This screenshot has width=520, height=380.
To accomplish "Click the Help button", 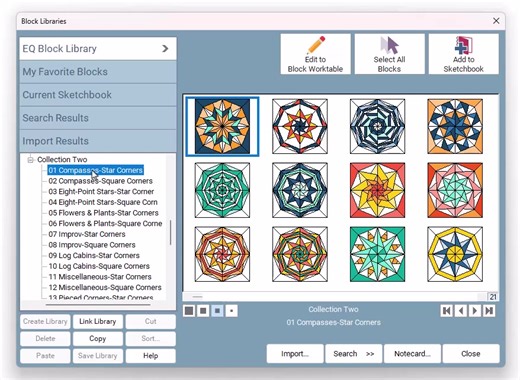I will click(150, 356).
